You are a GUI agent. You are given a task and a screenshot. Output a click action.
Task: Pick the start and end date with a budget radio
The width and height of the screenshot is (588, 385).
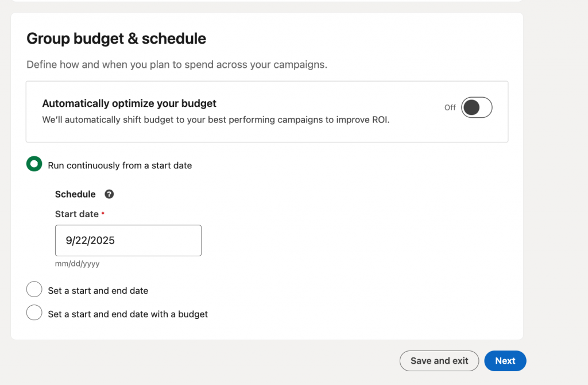click(x=34, y=313)
